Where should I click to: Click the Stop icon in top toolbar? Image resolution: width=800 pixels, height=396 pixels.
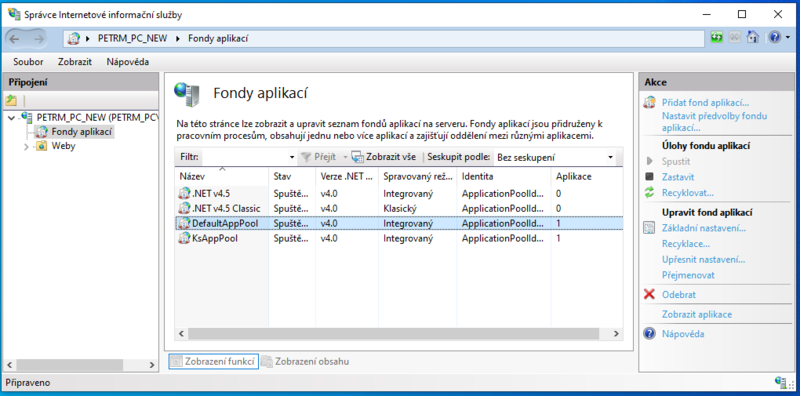coord(734,38)
